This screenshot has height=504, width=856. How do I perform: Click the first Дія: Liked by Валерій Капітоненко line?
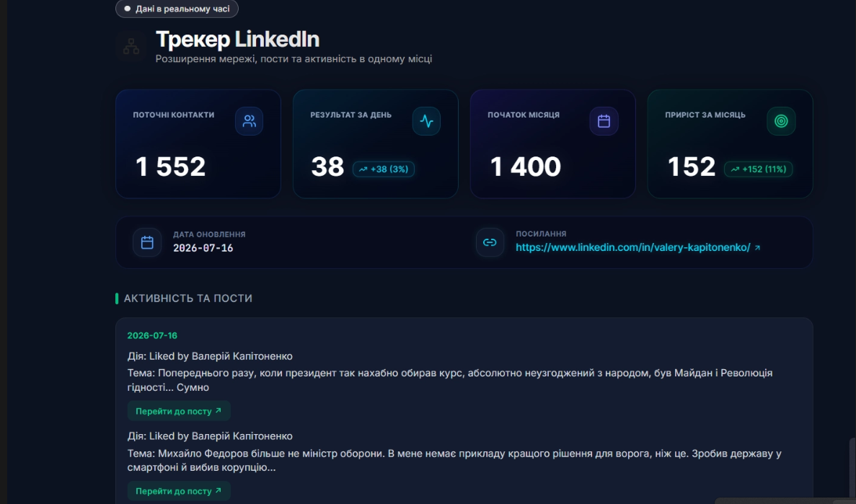[210, 356]
